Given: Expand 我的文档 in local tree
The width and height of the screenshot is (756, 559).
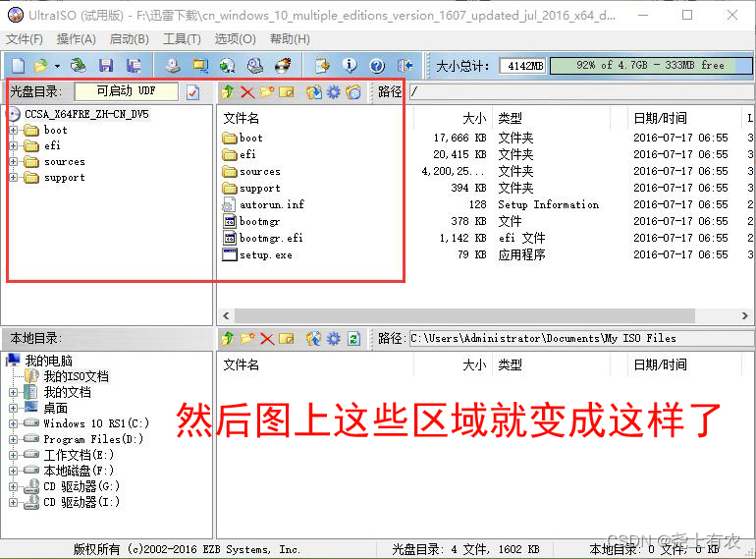Looking at the screenshot, I should tap(14, 392).
